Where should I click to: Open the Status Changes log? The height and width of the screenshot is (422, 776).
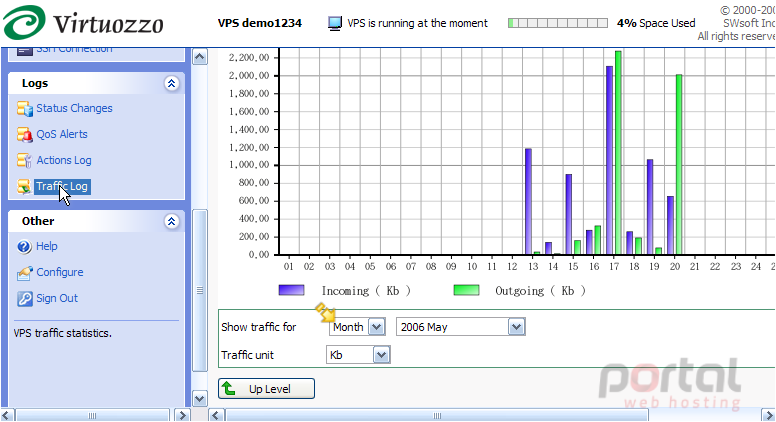(x=74, y=108)
